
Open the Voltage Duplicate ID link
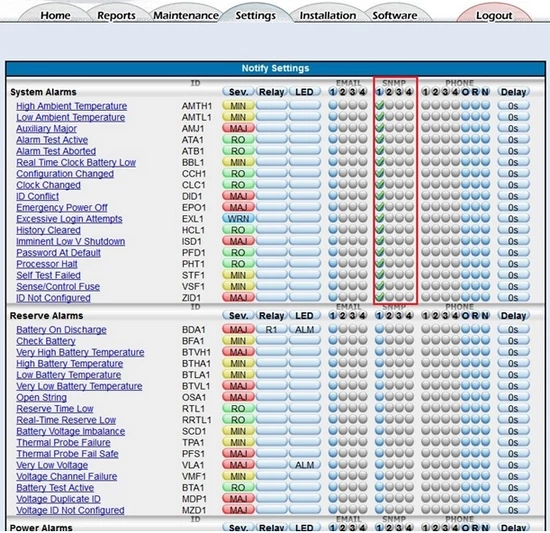(x=58, y=499)
